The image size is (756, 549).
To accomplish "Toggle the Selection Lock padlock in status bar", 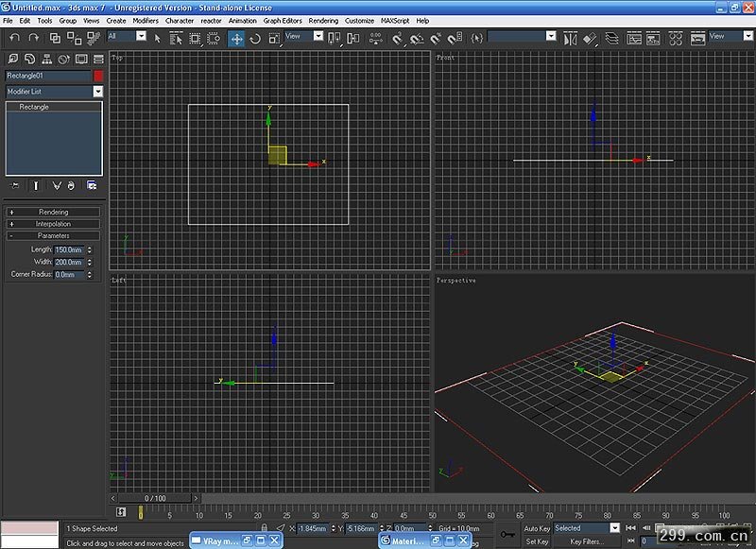I will coord(265,528).
